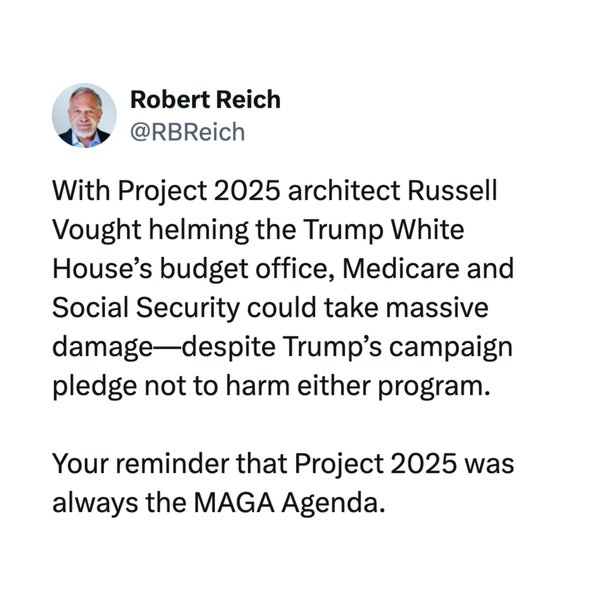Click the word "always" in last line

coord(92,504)
